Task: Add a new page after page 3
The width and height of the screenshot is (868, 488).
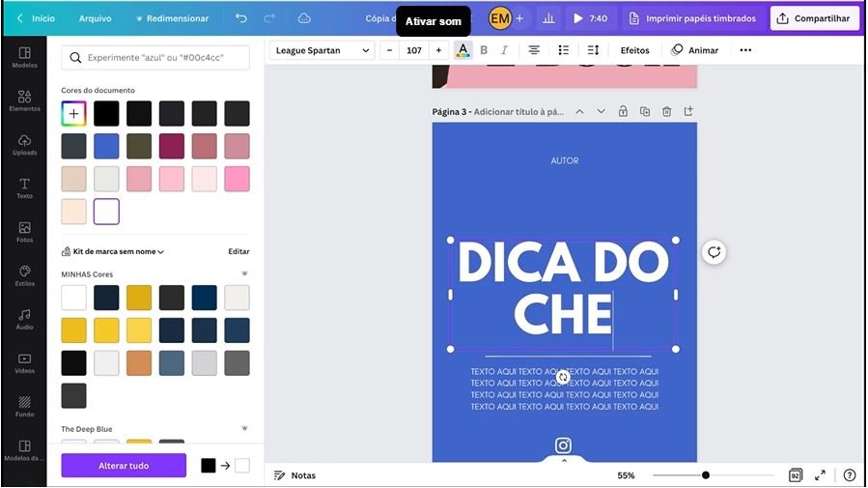Action: [688, 111]
